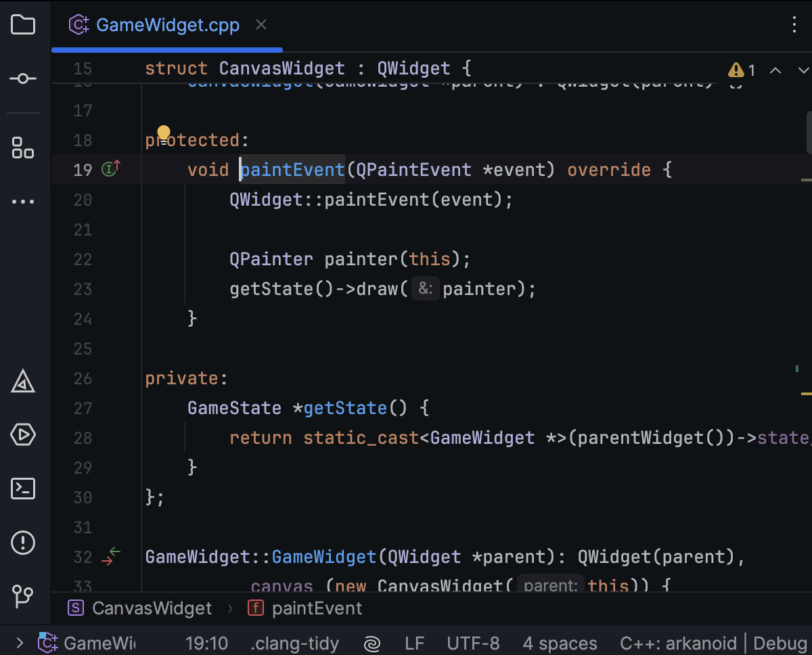The width and height of the screenshot is (812, 655).
Task: Click the header/source gutter arrows on line 32
Action: click(x=110, y=556)
